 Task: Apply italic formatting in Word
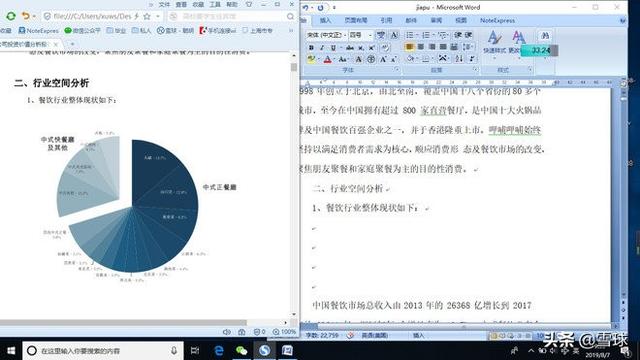[x=322, y=48]
